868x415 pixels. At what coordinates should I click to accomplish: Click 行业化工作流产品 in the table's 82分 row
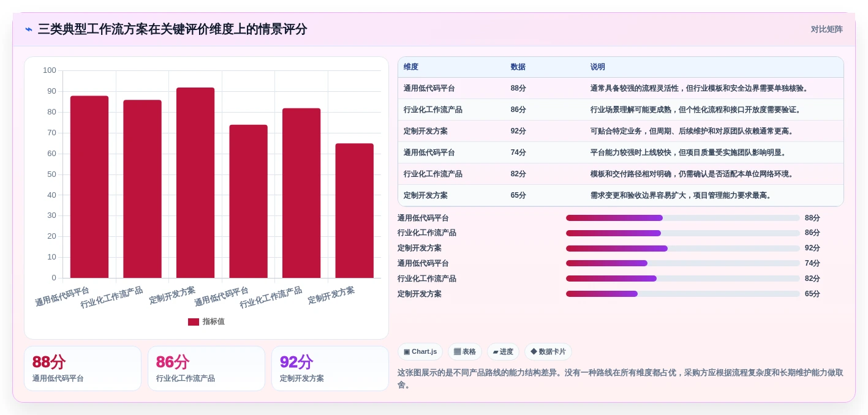click(x=433, y=174)
